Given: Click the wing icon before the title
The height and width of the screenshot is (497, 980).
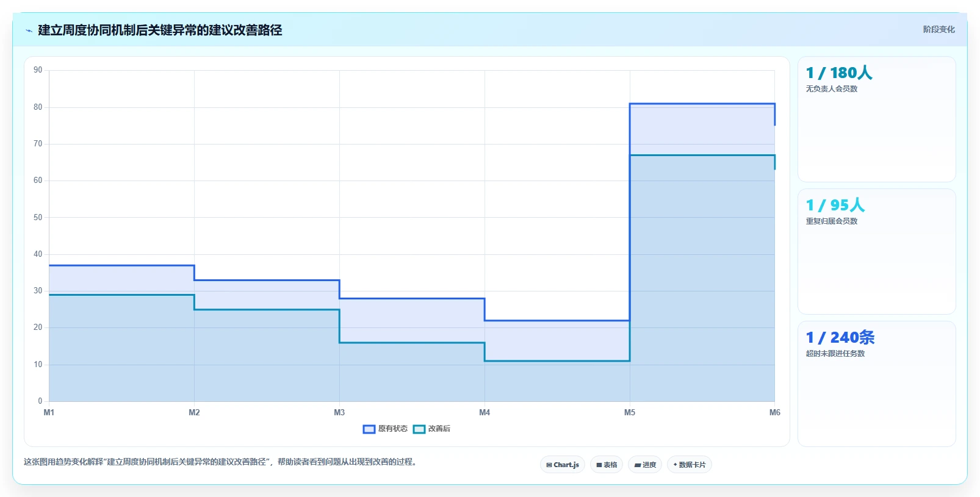Looking at the screenshot, I should pos(29,30).
